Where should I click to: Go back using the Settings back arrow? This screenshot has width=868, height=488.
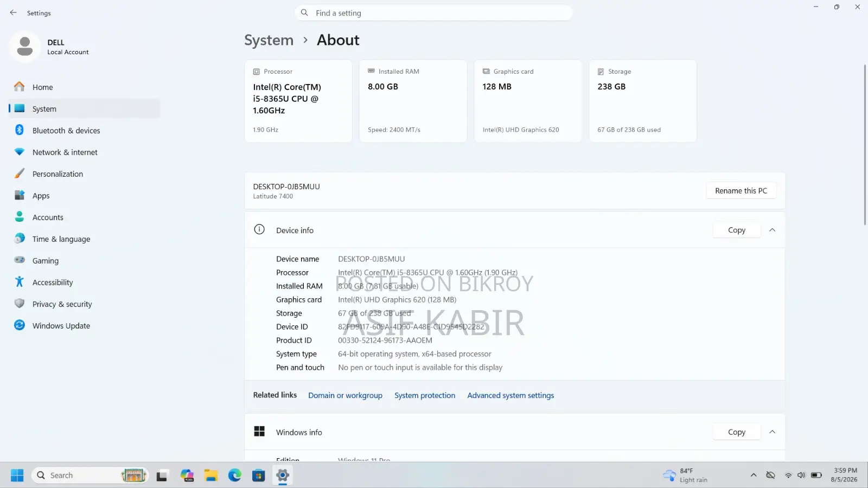coord(13,12)
